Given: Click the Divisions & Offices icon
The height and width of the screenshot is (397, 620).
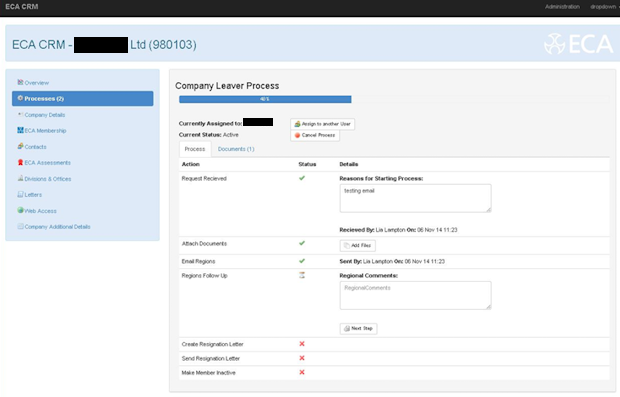Looking at the screenshot, I should pos(20,178).
